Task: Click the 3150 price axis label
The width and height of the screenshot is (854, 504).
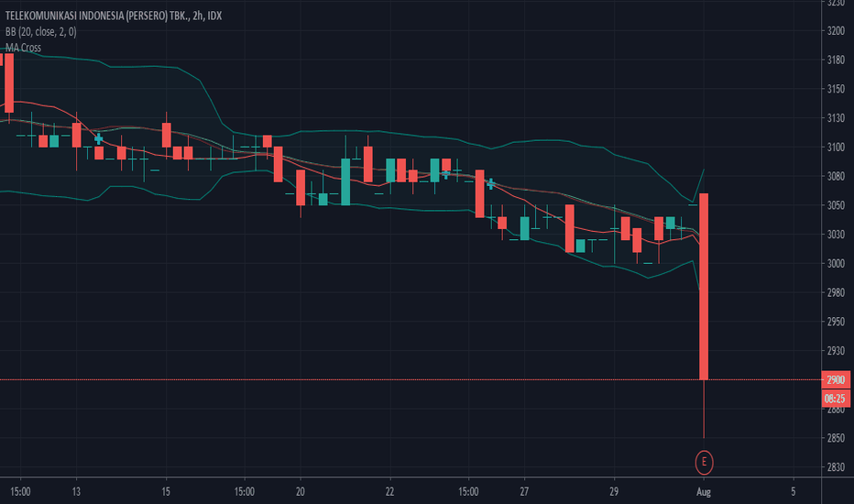Action: [836, 89]
